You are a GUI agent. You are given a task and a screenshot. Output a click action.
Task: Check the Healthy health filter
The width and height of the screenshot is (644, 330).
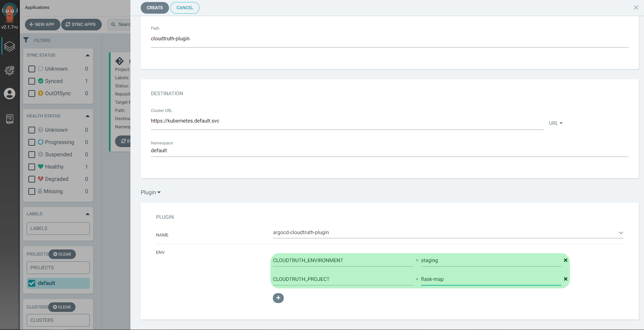click(32, 167)
